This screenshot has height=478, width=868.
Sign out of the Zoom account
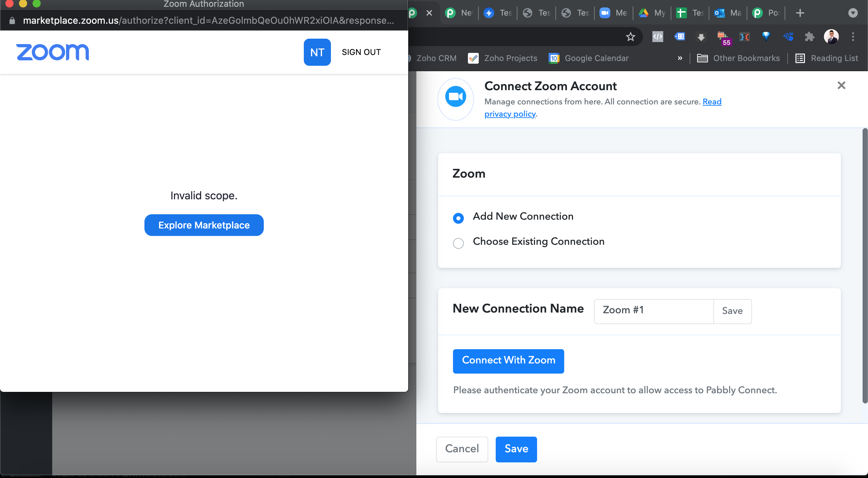click(x=361, y=52)
